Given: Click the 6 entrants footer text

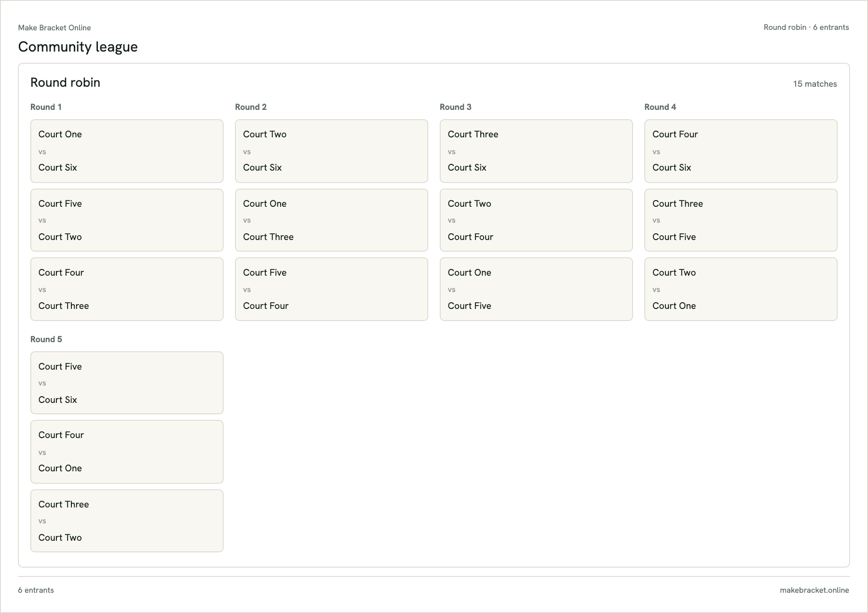Looking at the screenshot, I should pyautogui.click(x=36, y=590).
